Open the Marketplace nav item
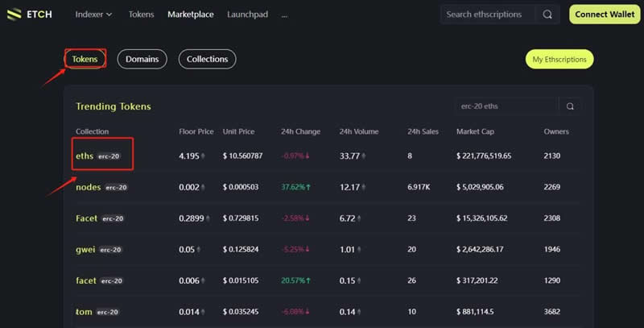Viewport: 644px width, 328px height. [192, 15]
